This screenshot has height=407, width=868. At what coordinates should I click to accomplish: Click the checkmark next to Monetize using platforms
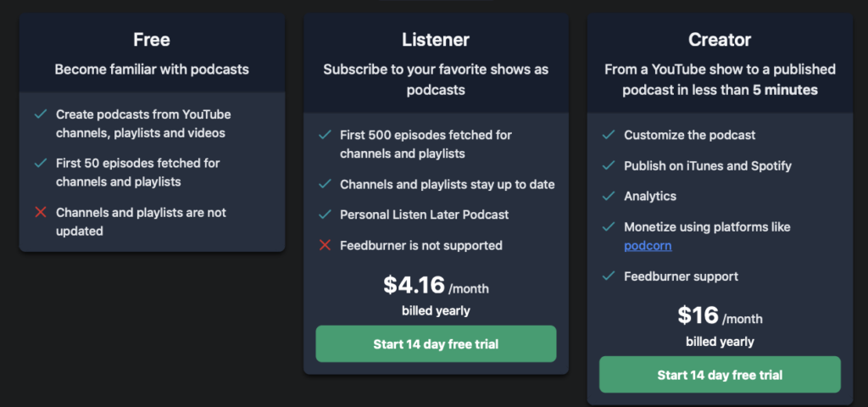(x=609, y=227)
